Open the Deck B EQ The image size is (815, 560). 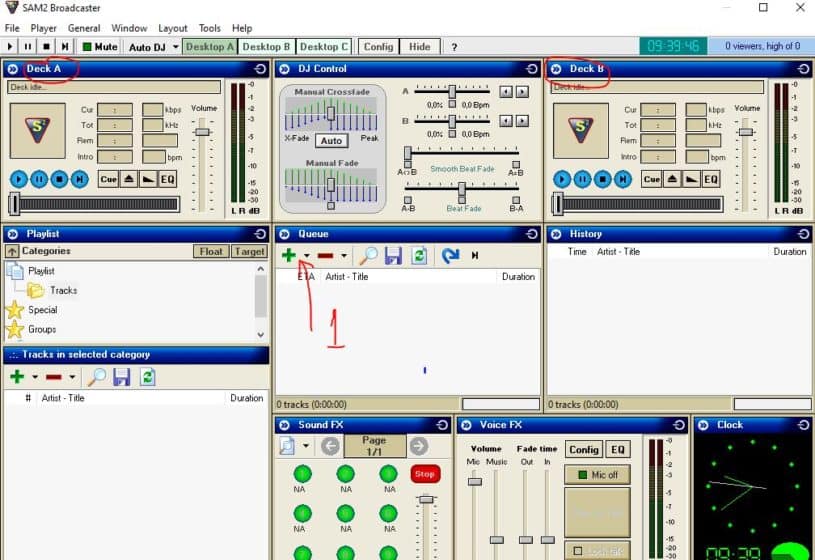click(x=710, y=179)
